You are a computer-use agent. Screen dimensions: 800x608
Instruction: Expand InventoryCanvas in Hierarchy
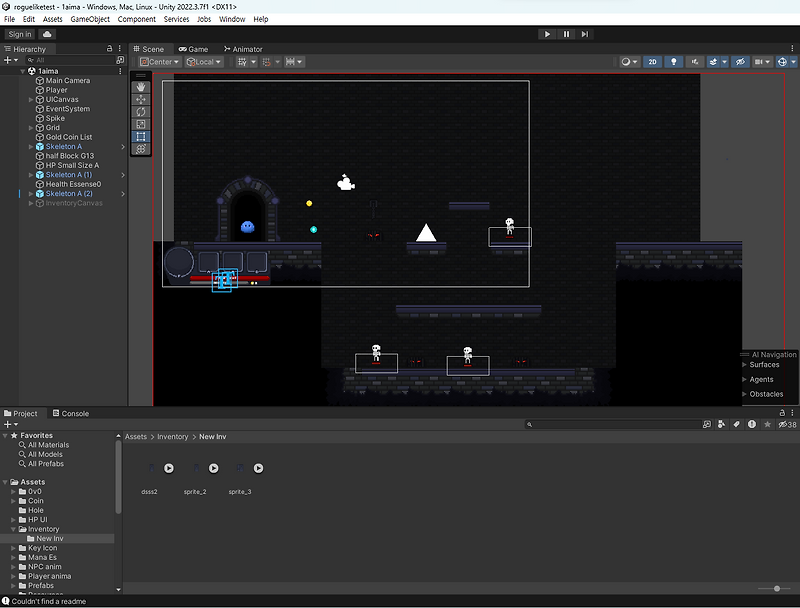(31, 203)
